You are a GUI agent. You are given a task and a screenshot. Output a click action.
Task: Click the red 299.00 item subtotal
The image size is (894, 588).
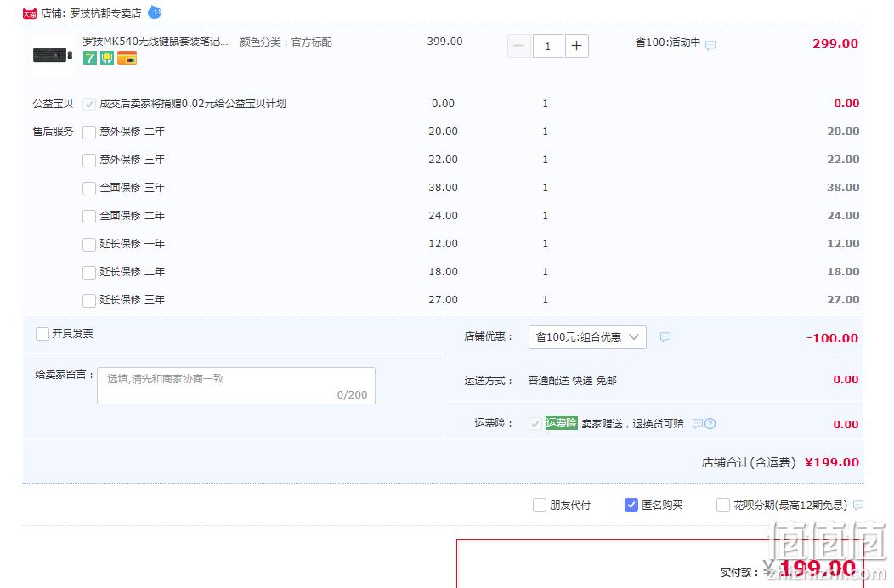pos(835,43)
